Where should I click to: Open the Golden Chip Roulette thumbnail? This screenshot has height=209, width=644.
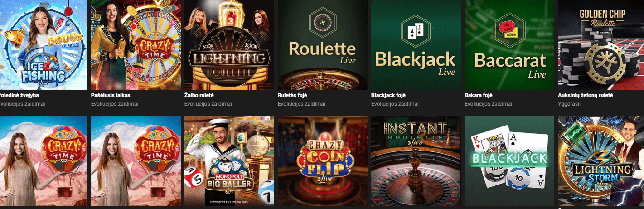pyautogui.click(x=601, y=45)
